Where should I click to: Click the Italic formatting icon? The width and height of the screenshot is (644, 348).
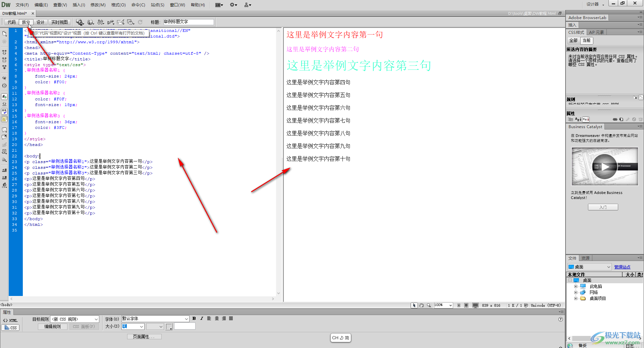[202, 318]
